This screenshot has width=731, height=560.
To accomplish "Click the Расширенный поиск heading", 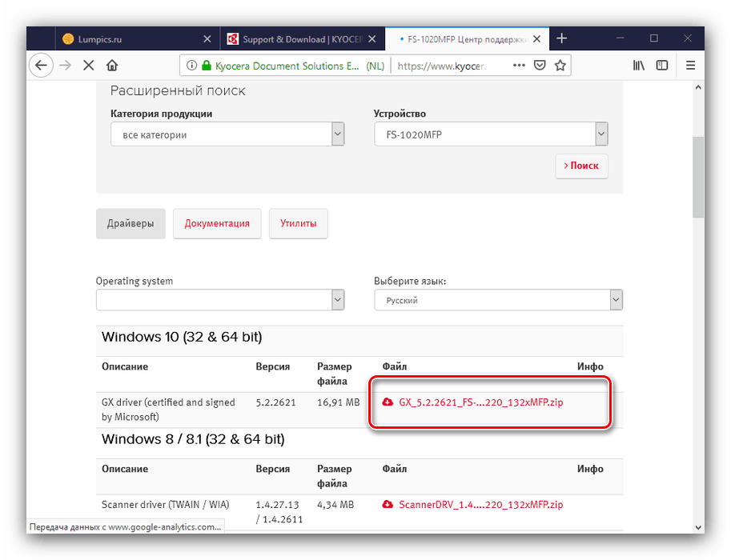I will click(x=178, y=90).
